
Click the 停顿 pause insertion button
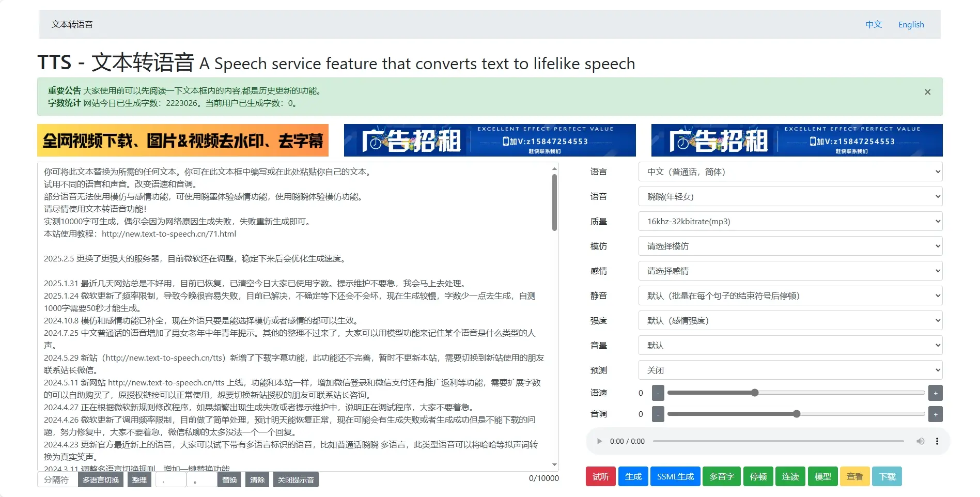[x=758, y=476]
